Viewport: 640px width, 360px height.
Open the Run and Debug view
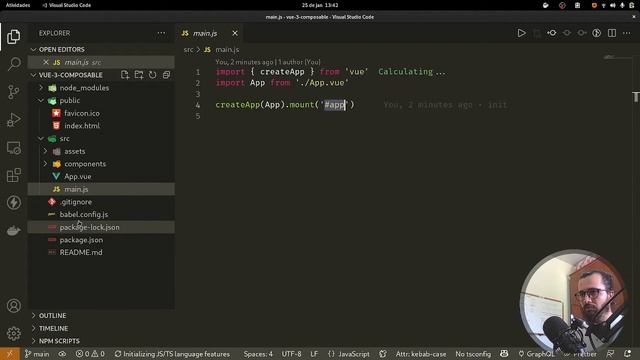pyautogui.click(x=13, y=120)
